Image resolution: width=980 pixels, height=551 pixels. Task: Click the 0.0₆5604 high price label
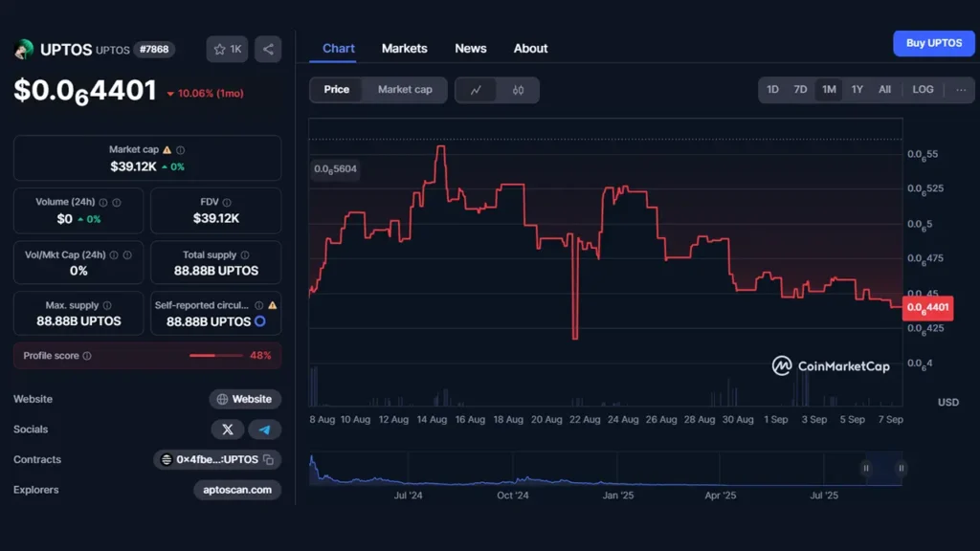(335, 169)
